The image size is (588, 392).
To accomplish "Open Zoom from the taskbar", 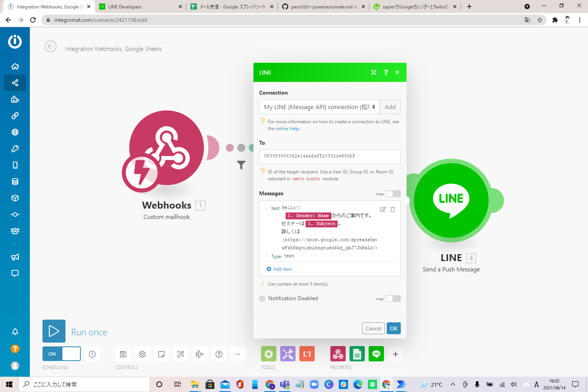I will [314, 384].
